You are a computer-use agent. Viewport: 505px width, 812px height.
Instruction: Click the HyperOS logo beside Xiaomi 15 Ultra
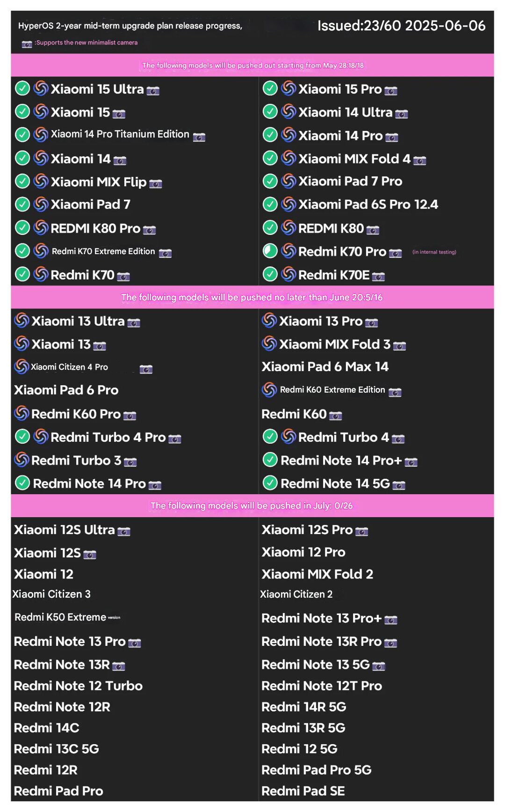pos(41,88)
